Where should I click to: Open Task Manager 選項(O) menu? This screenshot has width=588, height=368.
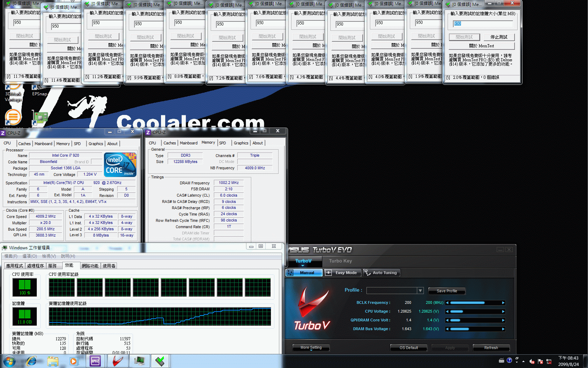click(x=30, y=256)
